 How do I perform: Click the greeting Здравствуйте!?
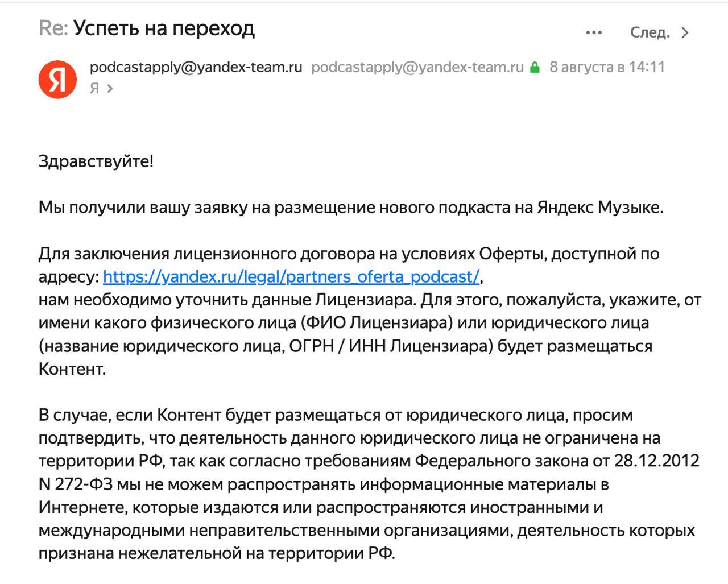[96, 161]
